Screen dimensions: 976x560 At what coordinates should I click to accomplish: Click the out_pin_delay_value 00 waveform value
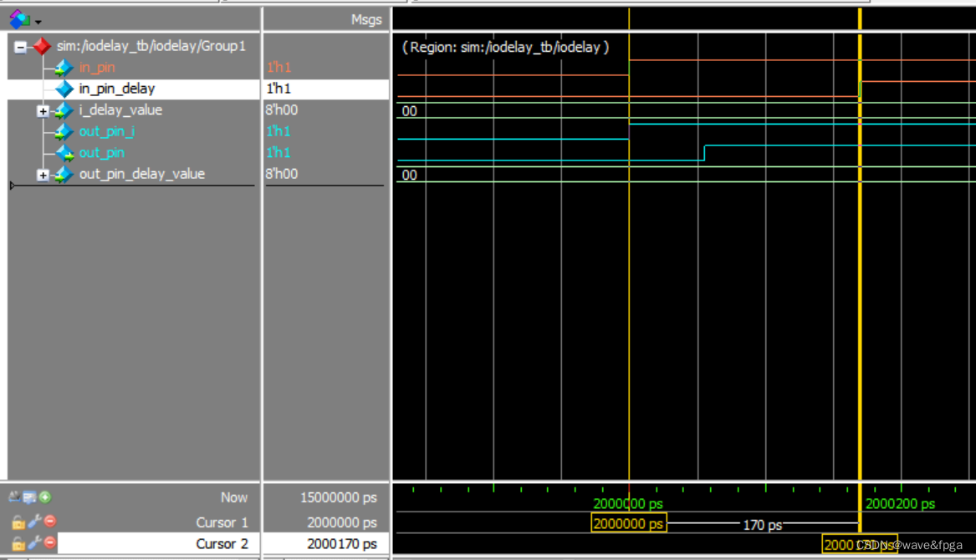pyautogui.click(x=410, y=176)
